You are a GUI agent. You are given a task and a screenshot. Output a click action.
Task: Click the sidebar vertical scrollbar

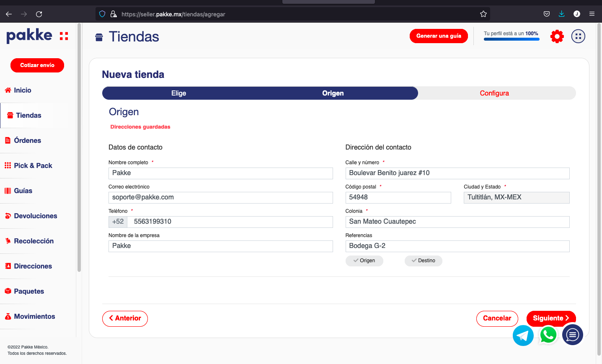point(79,147)
